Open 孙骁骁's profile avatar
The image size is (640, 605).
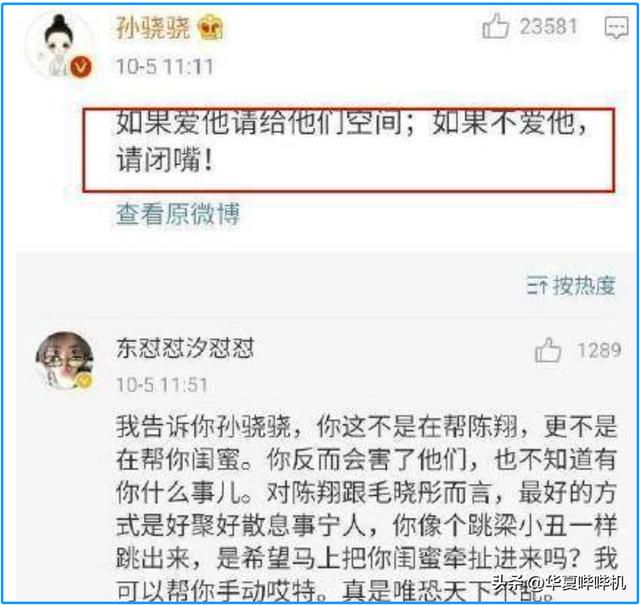(60, 44)
